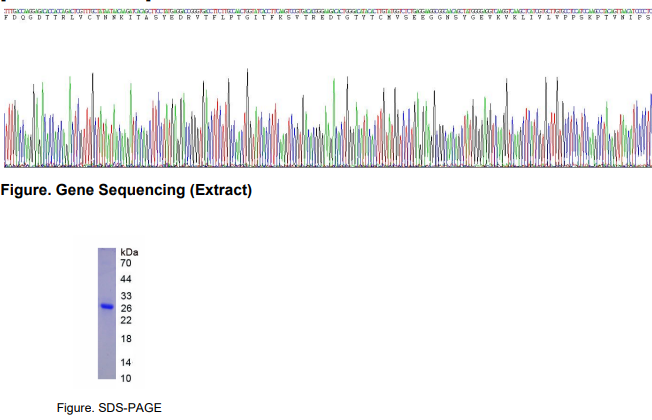Click the 33 kDa marker label

click(126, 297)
